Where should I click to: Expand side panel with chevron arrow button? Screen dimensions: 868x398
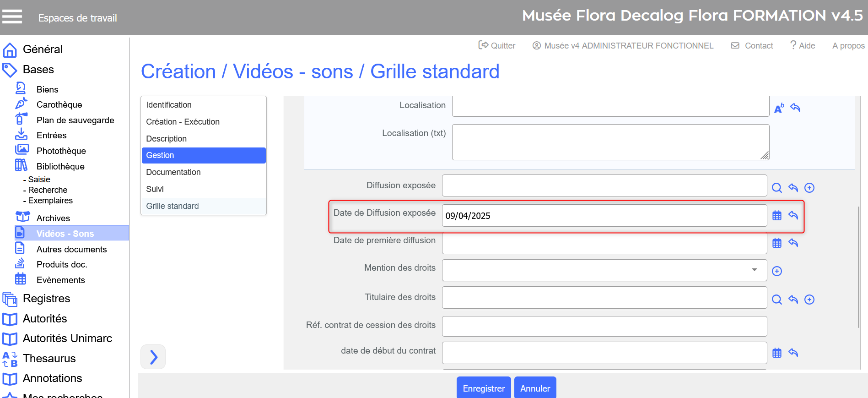coord(153,357)
